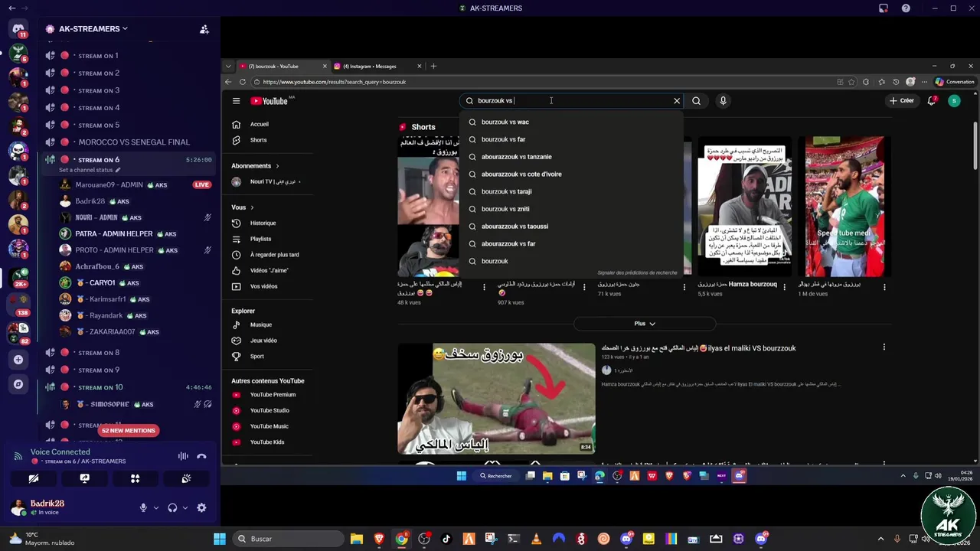Open YouTube Premium sidebar link
Viewport: 980px width, 551px height.
tap(272, 395)
